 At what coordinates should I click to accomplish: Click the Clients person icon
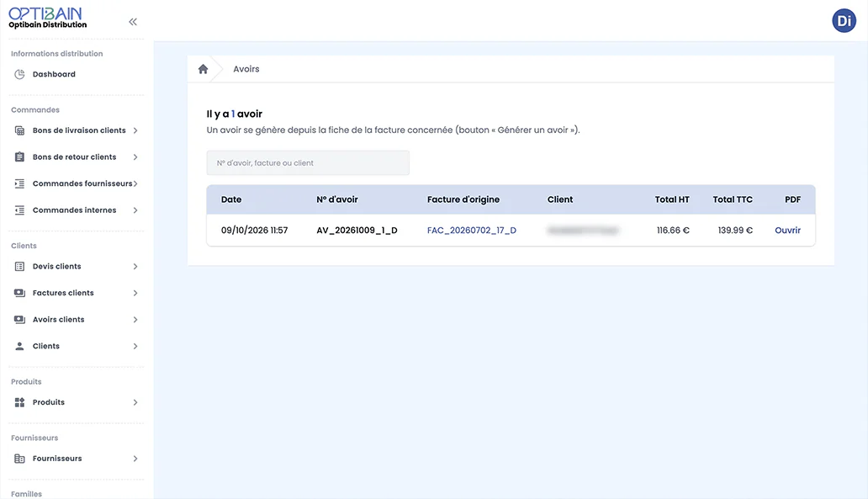[19, 346]
